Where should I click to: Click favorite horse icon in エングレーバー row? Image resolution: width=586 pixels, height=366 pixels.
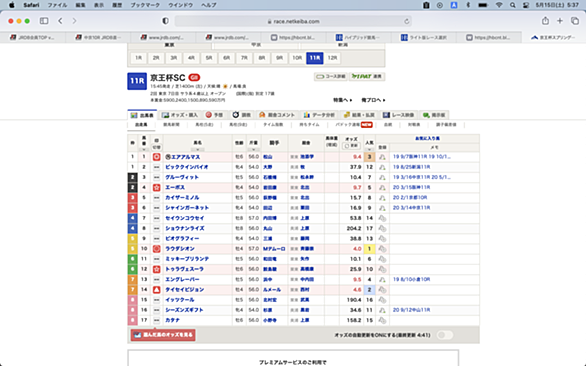coord(382,280)
